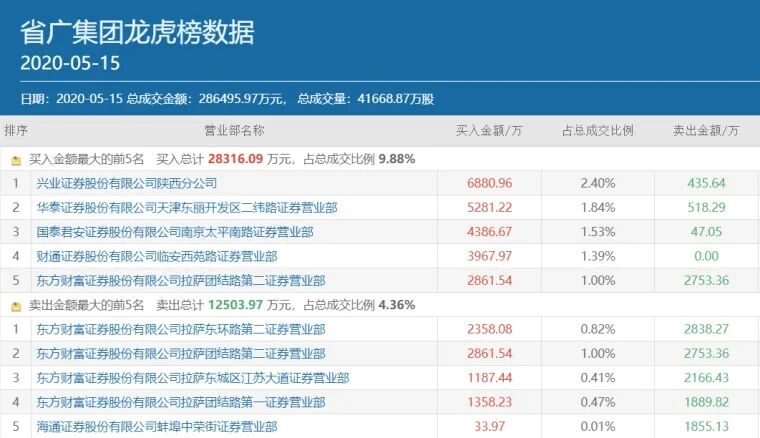Select buy amount 3967.97
This screenshot has height=438, width=760.
click(x=490, y=256)
